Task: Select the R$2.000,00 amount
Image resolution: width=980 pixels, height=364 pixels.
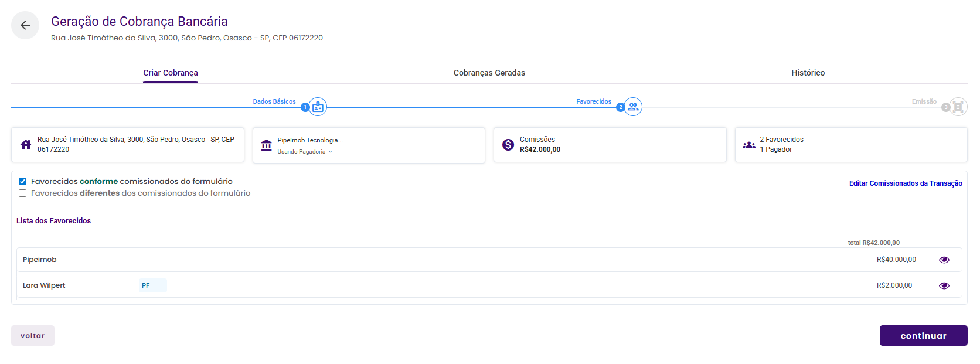Action: (x=894, y=285)
